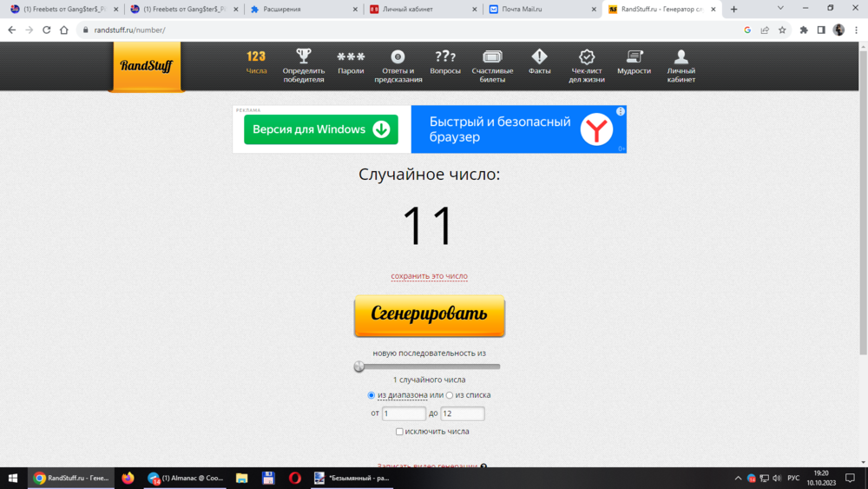Open the notifications center icon

click(x=851, y=478)
